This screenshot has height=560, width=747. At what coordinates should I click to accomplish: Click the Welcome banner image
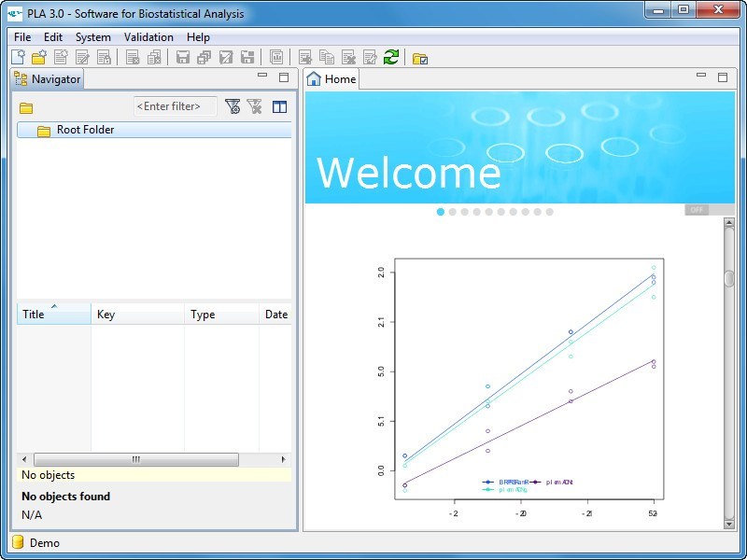[x=520, y=147]
